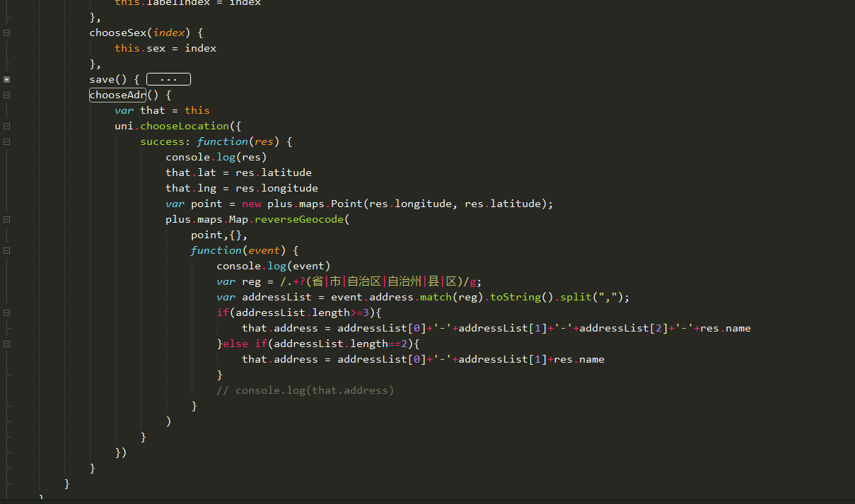Collapse the uni.chooseLocation call fold
The image size is (855, 504).
pos(6,126)
